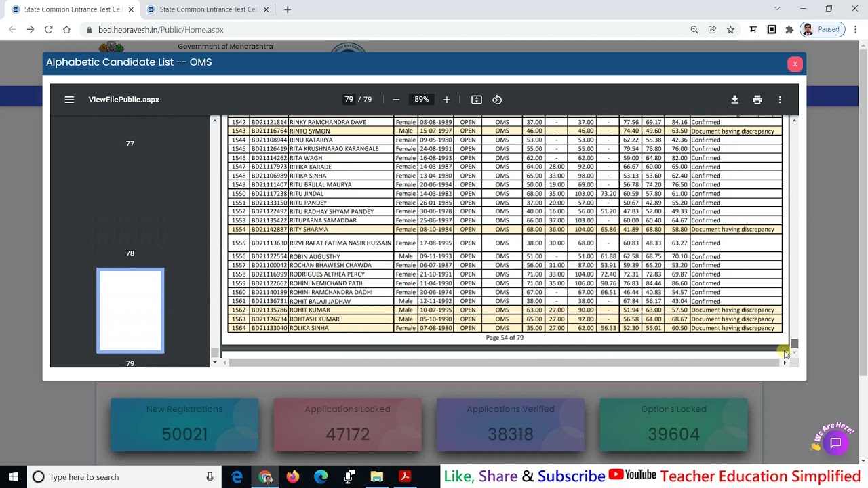Toggle the PDF sidebar menu icon
This screenshot has width=868, height=488.
click(69, 100)
